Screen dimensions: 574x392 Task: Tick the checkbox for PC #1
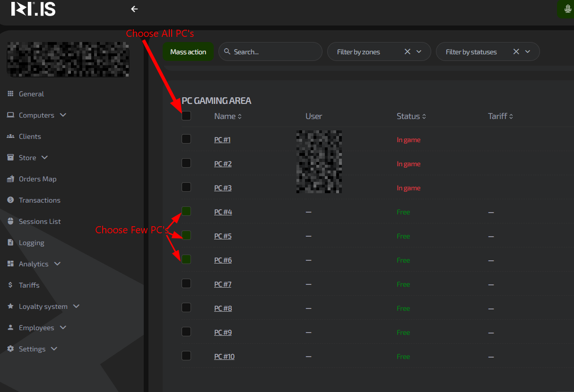tap(186, 139)
